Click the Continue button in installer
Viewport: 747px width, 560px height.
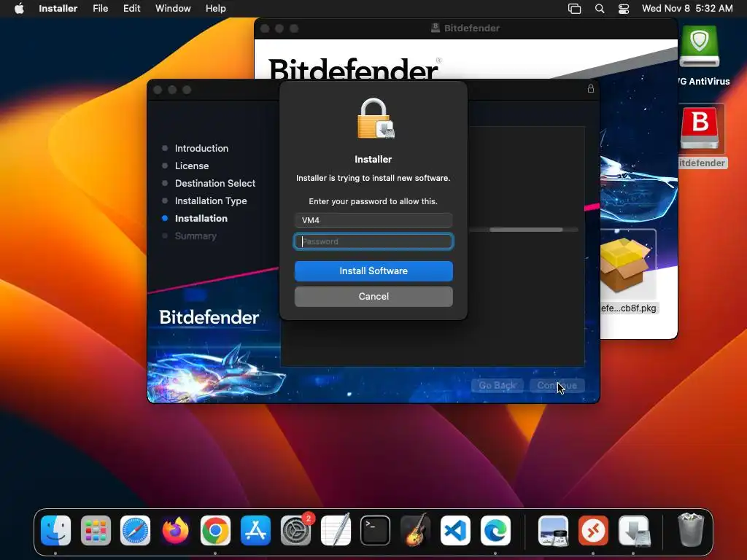pos(557,385)
